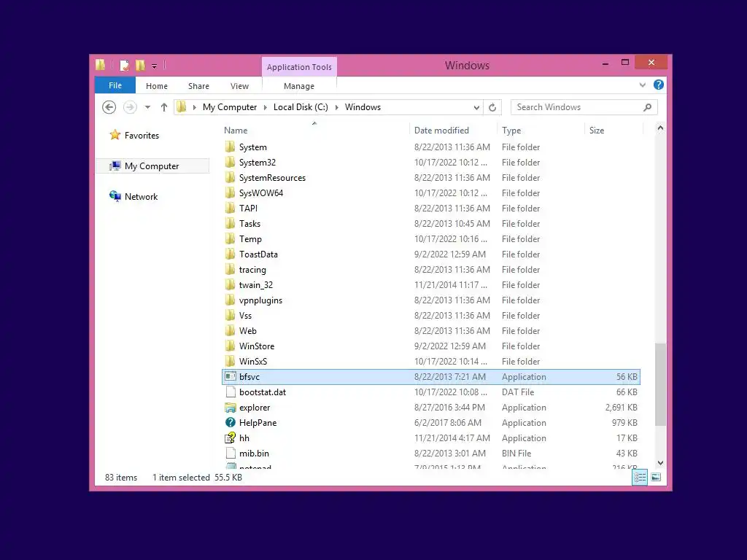This screenshot has height=560, width=747.
Task: Click My Computer in the breadcrumb
Action: click(230, 107)
